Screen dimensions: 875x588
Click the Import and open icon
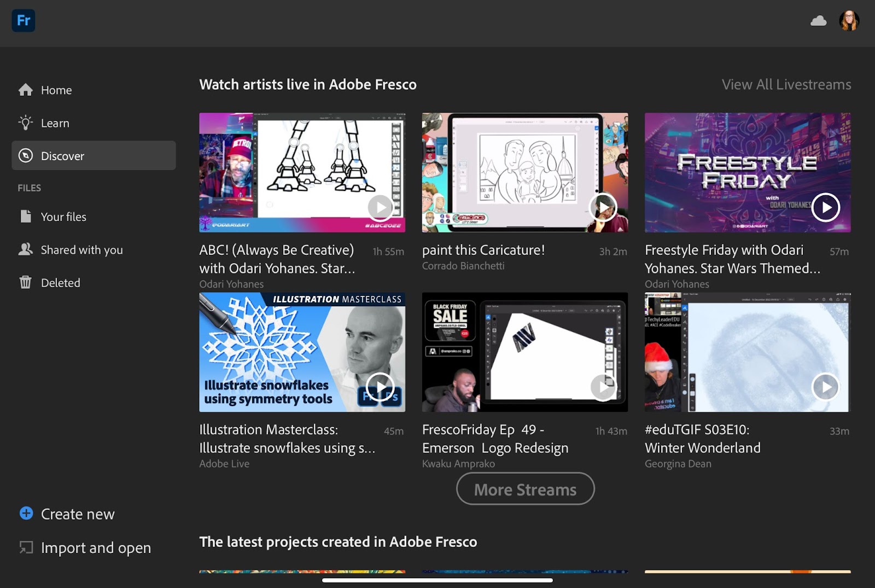(x=26, y=547)
